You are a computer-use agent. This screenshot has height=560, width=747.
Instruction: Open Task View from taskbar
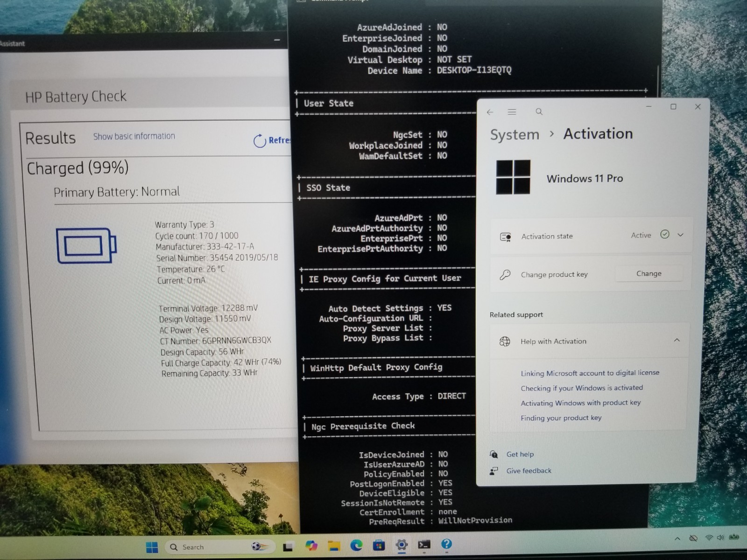tap(288, 546)
